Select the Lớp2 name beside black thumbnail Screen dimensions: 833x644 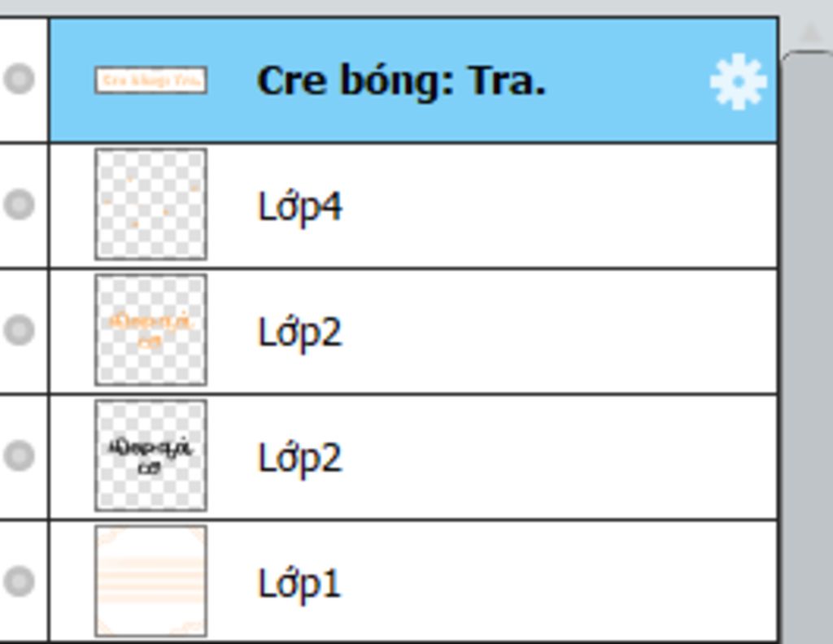(299, 458)
